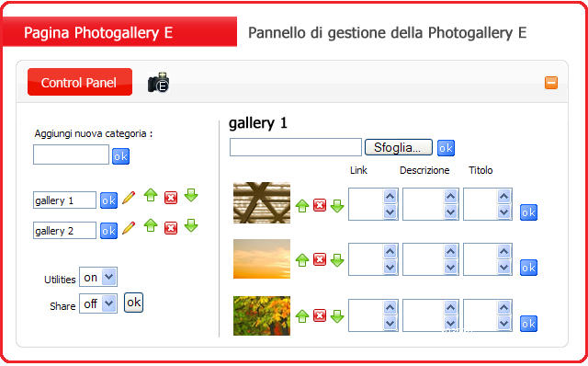This screenshot has width=588, height=366.
Task: Click the pencil edit icon for gallery 1
Action: point(129,198)
